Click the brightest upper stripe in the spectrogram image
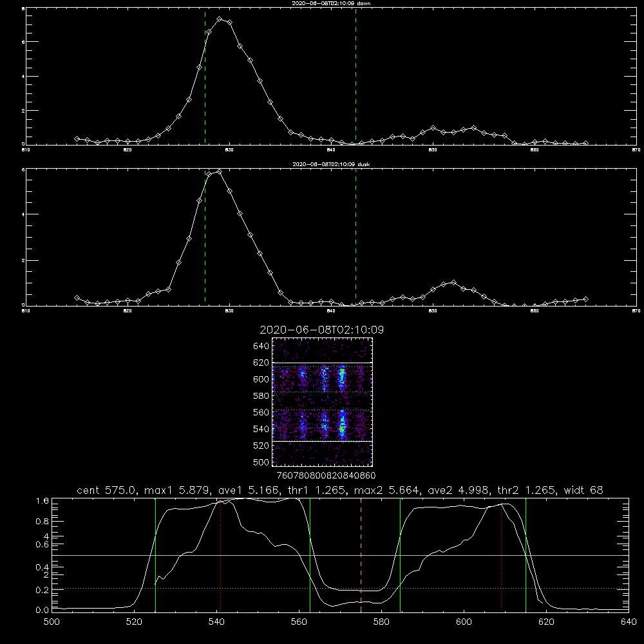 (342, 378)
